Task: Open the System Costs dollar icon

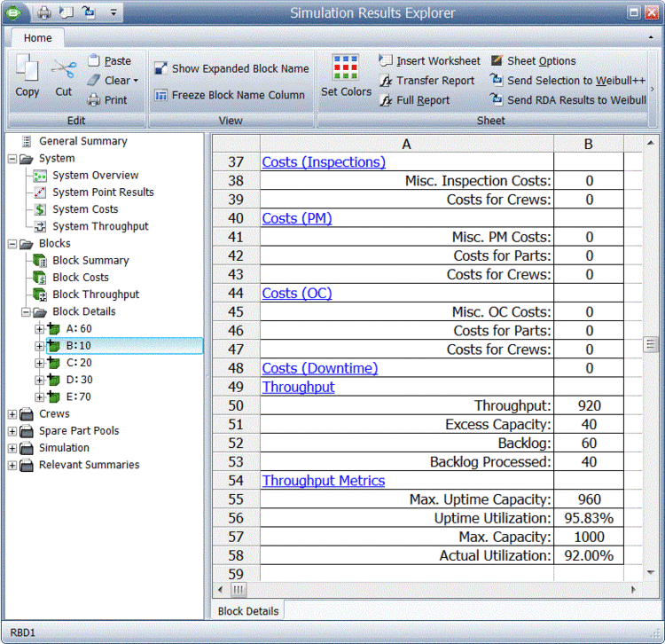Action: coord(40,209)
